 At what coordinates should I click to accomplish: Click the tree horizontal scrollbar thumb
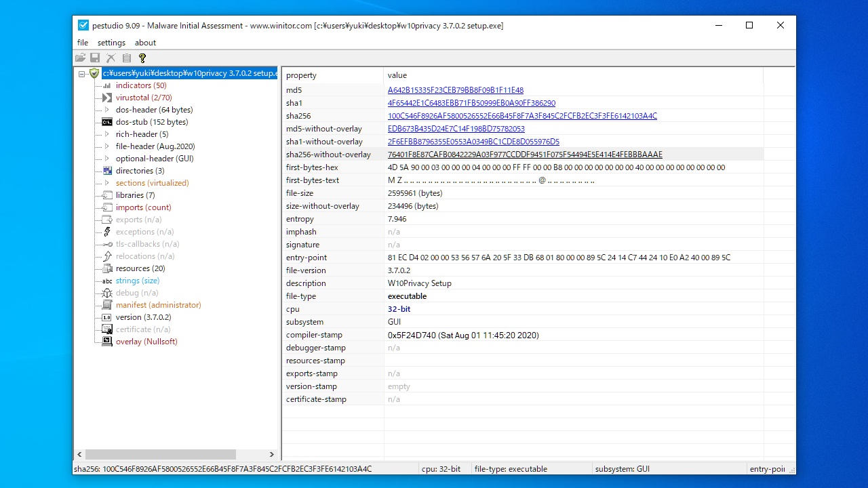pyautogui.click(x=160, y=455)
